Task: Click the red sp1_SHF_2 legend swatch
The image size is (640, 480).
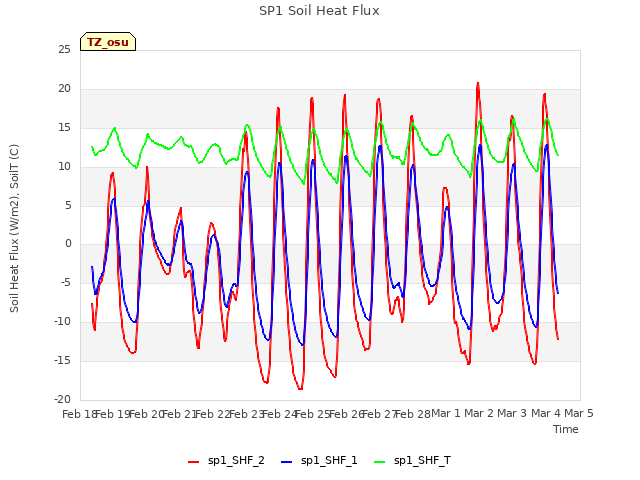Action: (x=193, y=462)
